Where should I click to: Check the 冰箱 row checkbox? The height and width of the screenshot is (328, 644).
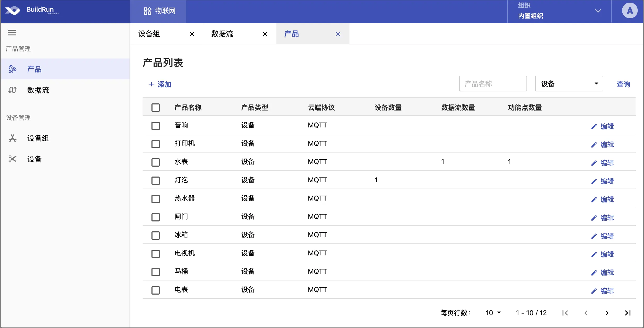156,235
